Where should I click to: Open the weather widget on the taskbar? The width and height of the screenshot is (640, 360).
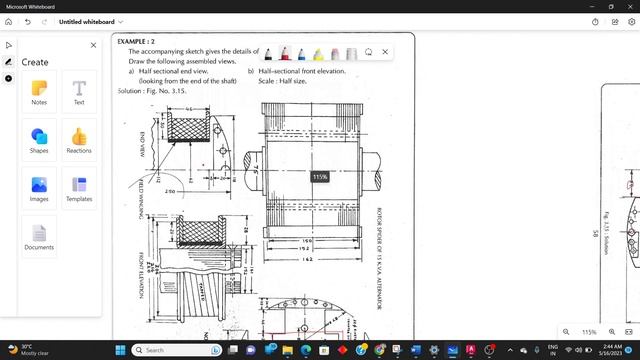(28, 350)
